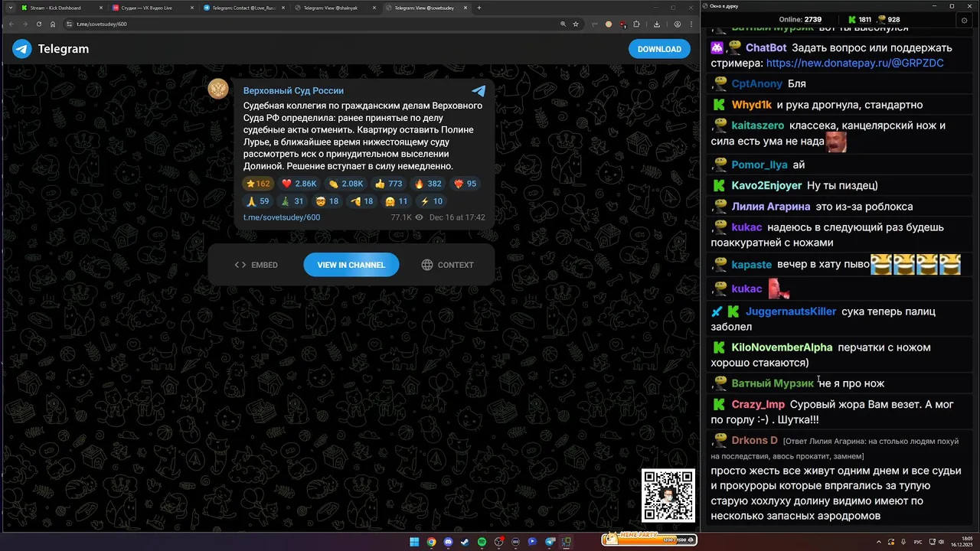Image resolution: width=980 pixels, height=551 pixels.
Task: Click the lightning bolt reaction with 10
Action: [x=430, y=201]
